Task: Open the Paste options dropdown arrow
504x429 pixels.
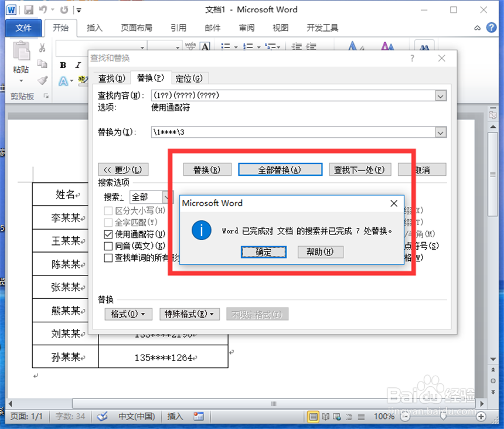Action: (x=21, y=81)
